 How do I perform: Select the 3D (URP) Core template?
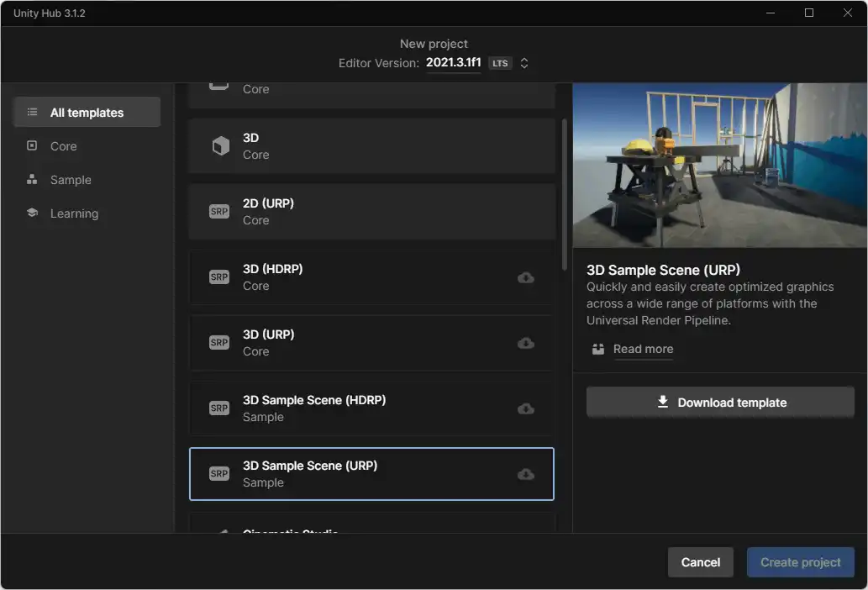point(371,343)
